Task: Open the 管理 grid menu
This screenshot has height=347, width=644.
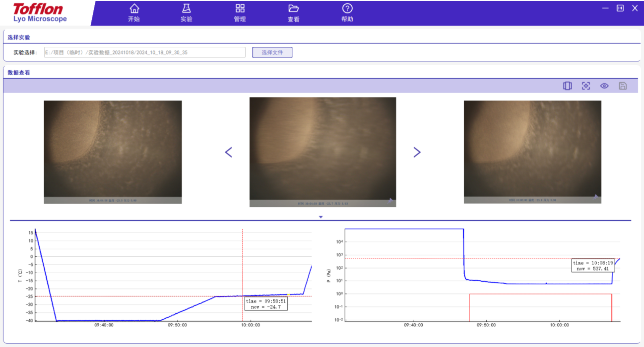Action: (240, 13)
